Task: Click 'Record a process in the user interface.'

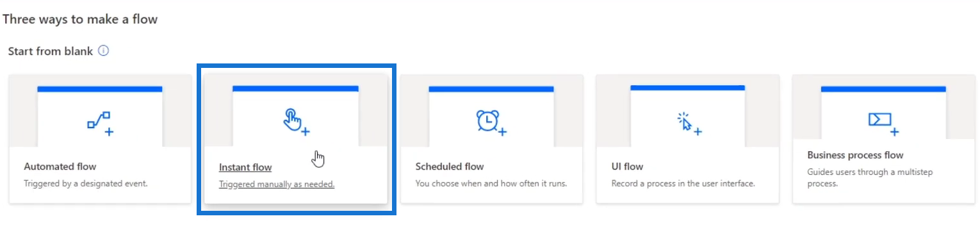Action: point(683,183)
